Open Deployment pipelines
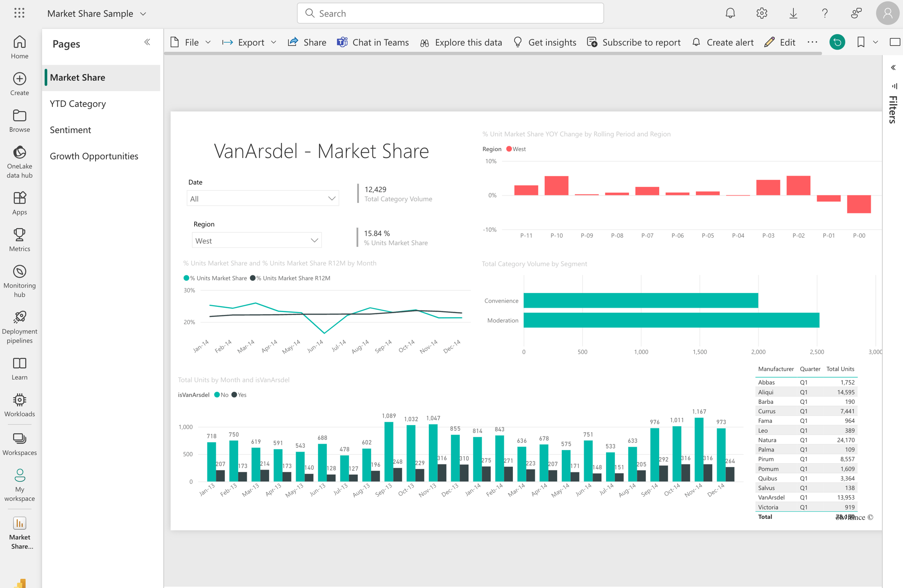903x588 pixels. (x=19, y=322)
